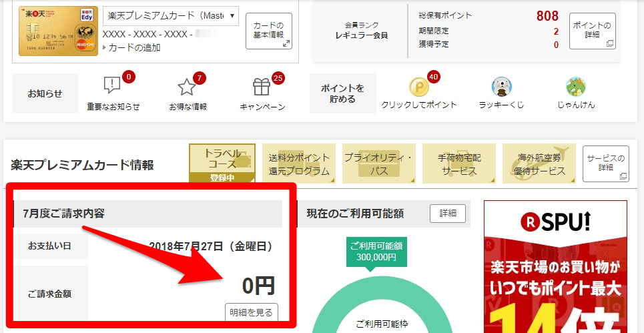The height and width of the screenshot is (333, 644).
Task: Open the ラッキーくじ panda icon
Action: coord(501,87)
